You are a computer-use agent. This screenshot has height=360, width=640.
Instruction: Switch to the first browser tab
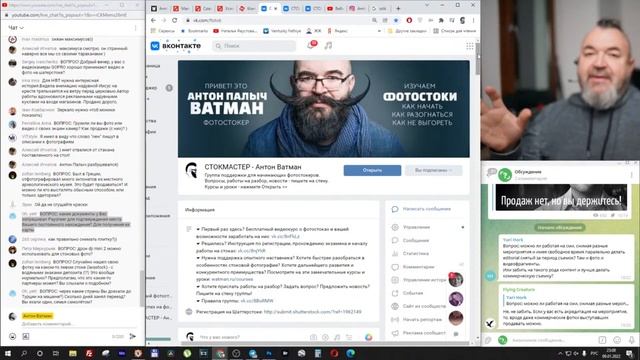point(159,9)
